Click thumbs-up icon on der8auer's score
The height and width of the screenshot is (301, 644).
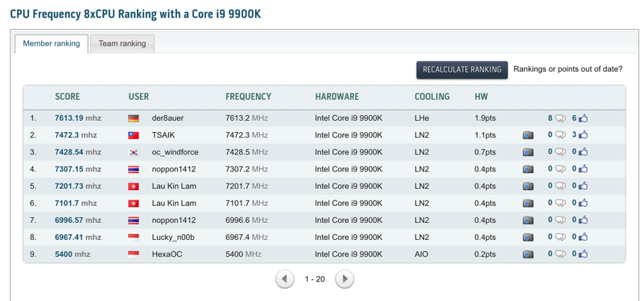click(x=583, y=118)
